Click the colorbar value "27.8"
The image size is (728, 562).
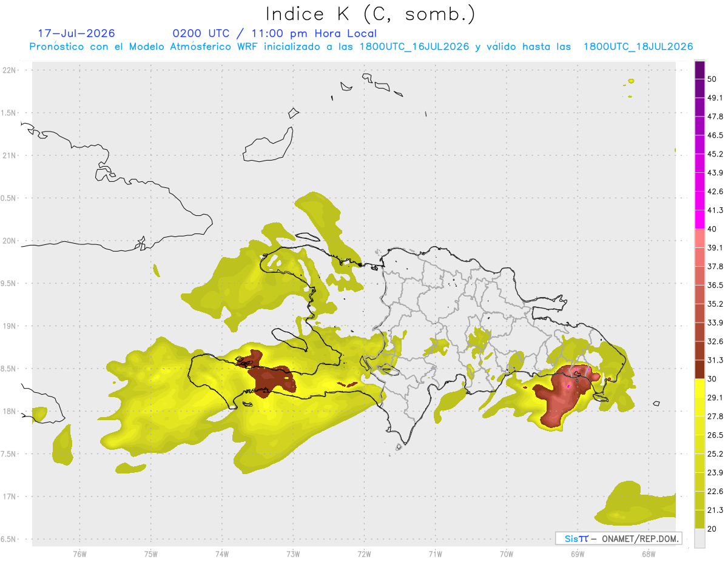(715, 416)
